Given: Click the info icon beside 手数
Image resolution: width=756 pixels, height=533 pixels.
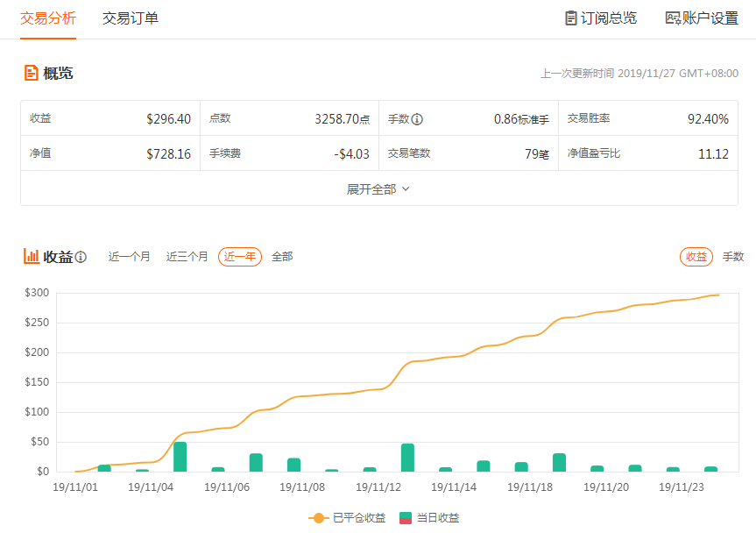Looking at the screenshot, I should tap(418, 118).
